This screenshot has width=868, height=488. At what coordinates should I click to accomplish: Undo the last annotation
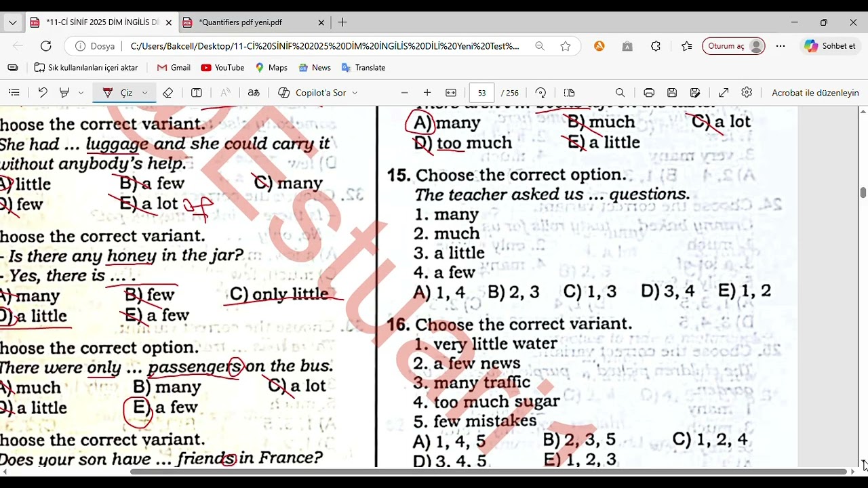click(x=42, y=93)
